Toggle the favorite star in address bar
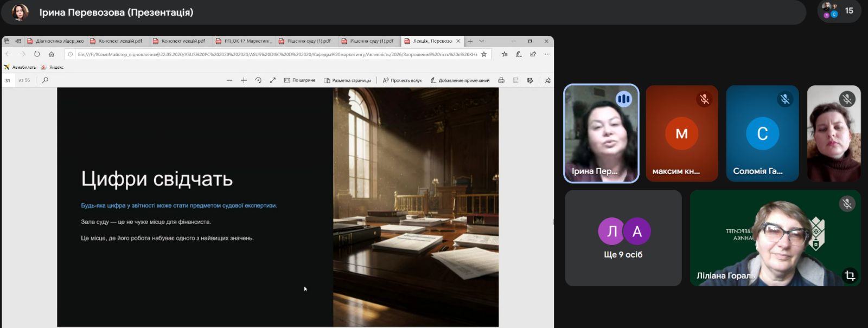 tap(484, 54)
